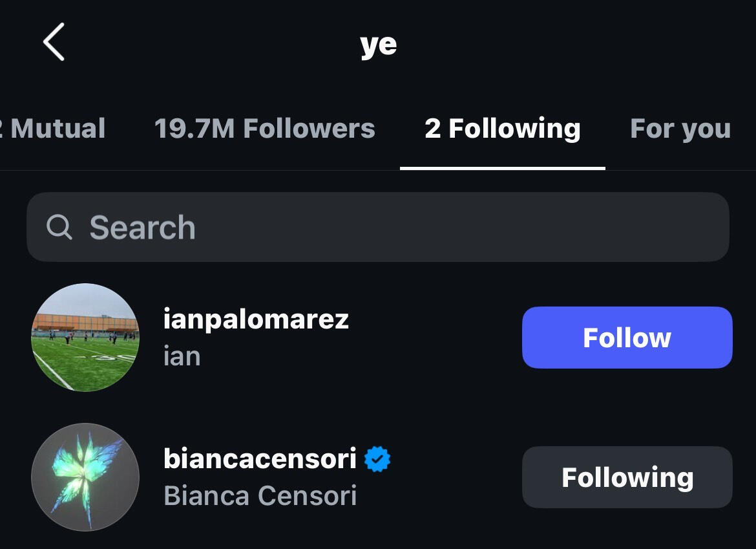Toggle the Following button for biancacensori

(627, 477)
